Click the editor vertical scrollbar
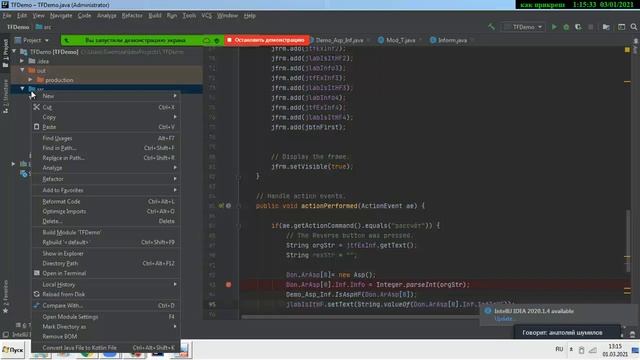640x360 pixels. coord(627,241)
